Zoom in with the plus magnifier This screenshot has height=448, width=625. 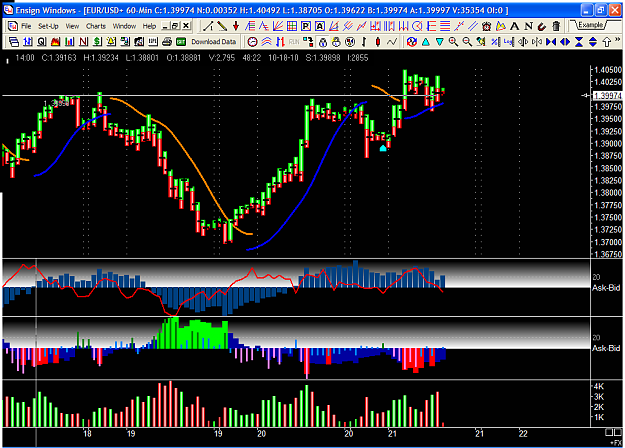(x=453, y=41)
